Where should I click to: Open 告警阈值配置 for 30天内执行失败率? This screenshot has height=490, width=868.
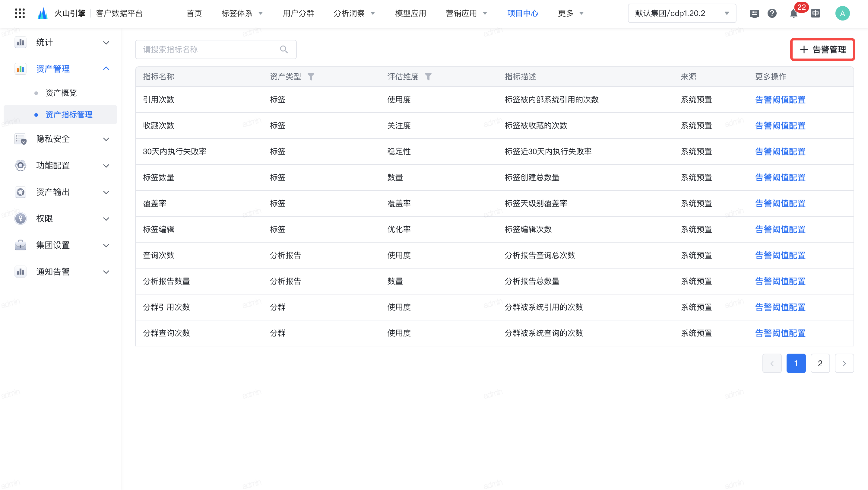[x=780, y=152]
